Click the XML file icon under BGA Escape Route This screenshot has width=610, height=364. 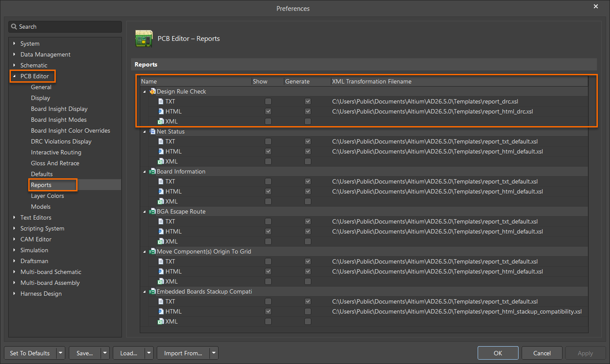(160, 241)
